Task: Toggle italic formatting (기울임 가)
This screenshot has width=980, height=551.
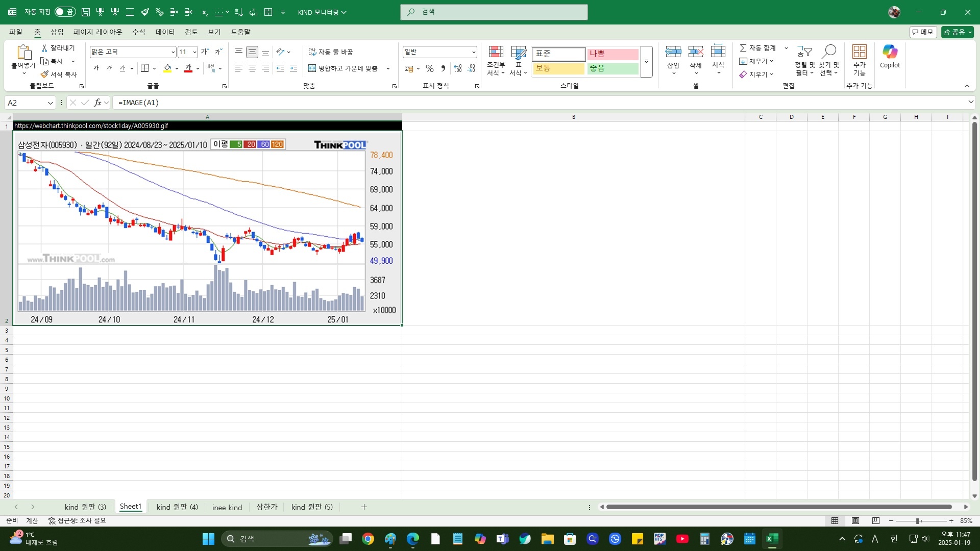Action: pyautogui.click(x=109, y=68)
